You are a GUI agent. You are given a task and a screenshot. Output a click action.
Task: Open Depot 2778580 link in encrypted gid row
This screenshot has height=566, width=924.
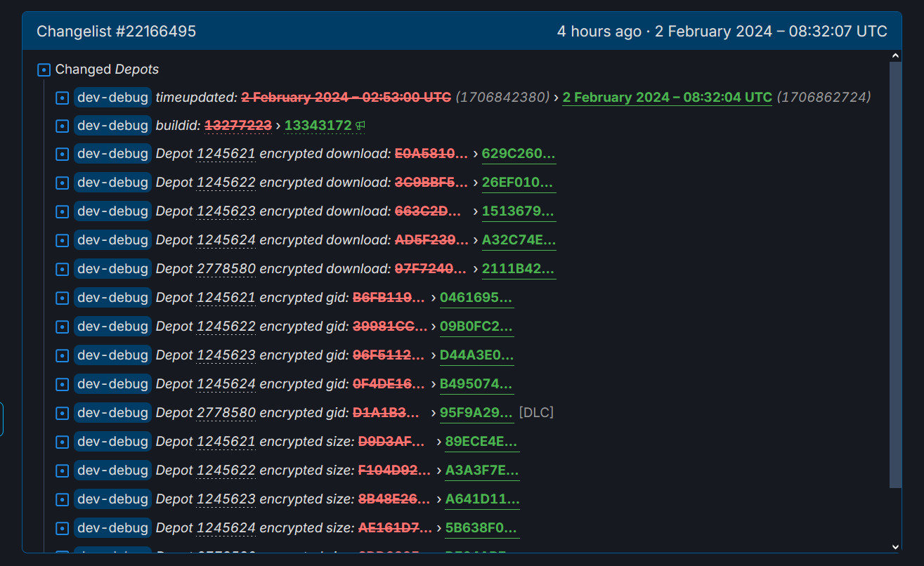point(226,413)
